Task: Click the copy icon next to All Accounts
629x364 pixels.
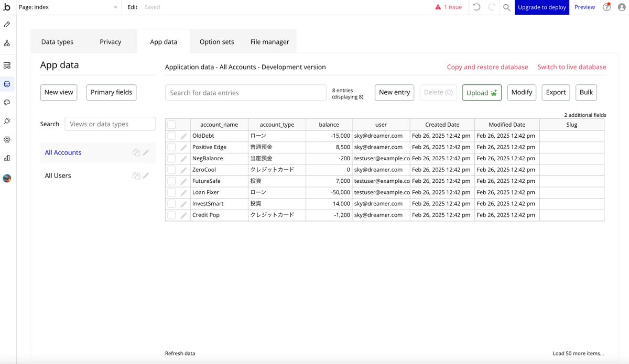Action: pos(136,152)
